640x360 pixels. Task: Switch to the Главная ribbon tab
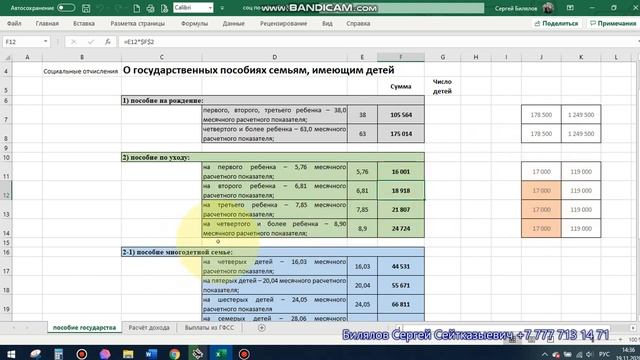tap(47, 24)
